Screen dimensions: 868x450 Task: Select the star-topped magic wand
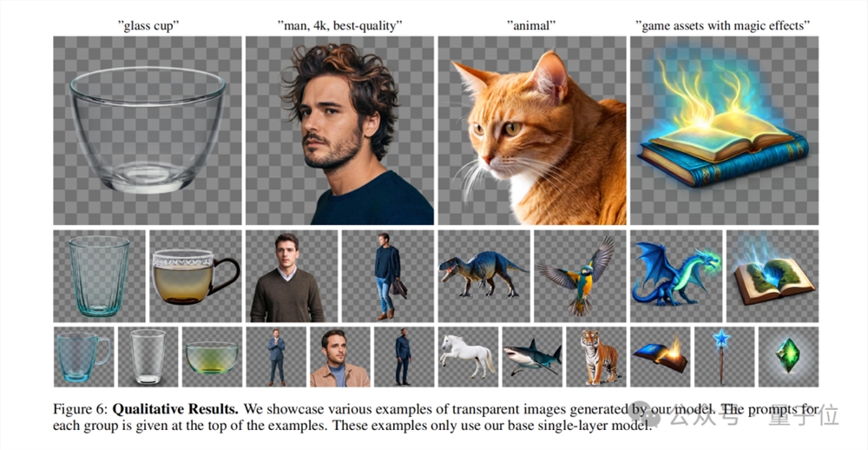pos(724,356)
